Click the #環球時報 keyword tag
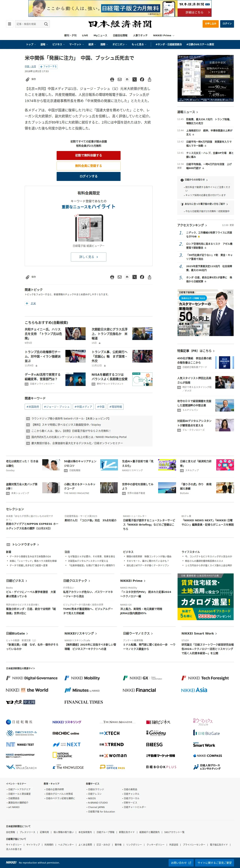The width and height of the screenshot is (240, 868). click(x=116, y=407)
